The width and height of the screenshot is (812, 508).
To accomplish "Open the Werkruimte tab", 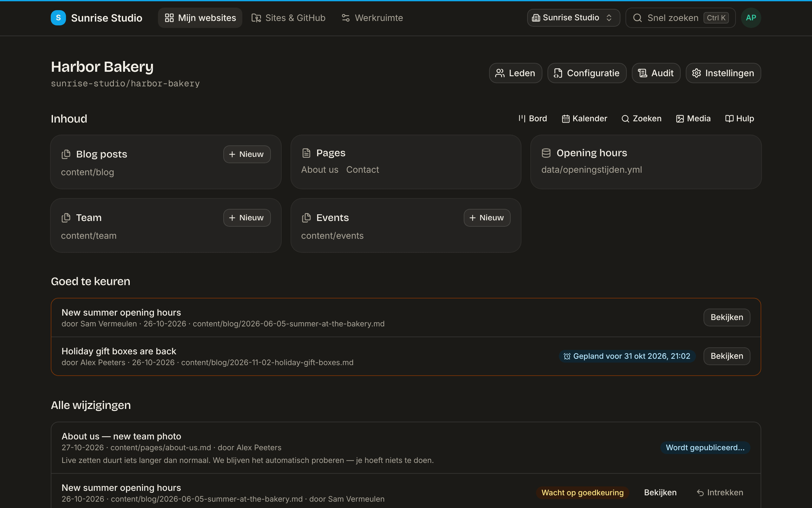I will click(x=372, y=18).
